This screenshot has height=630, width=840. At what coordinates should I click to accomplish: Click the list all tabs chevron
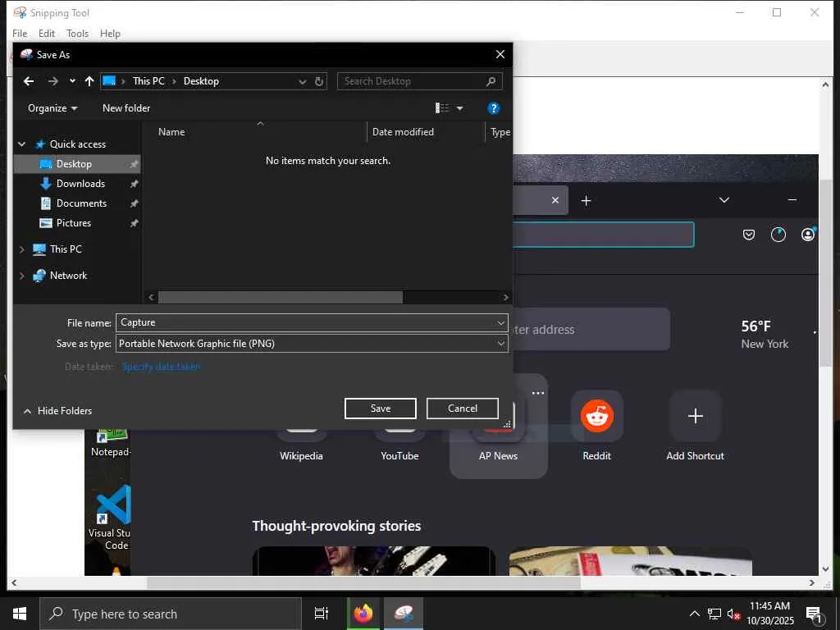724,200
